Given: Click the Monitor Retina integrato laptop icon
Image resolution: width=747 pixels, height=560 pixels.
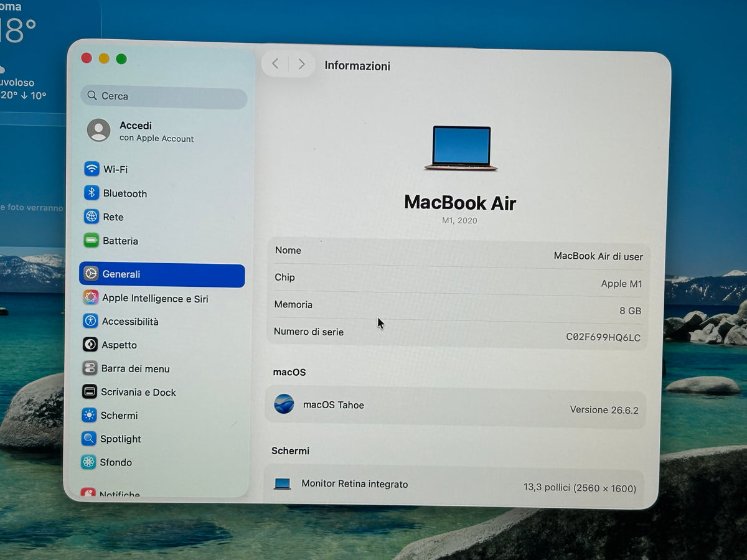Looking at the screenshot, I should 283,483.
